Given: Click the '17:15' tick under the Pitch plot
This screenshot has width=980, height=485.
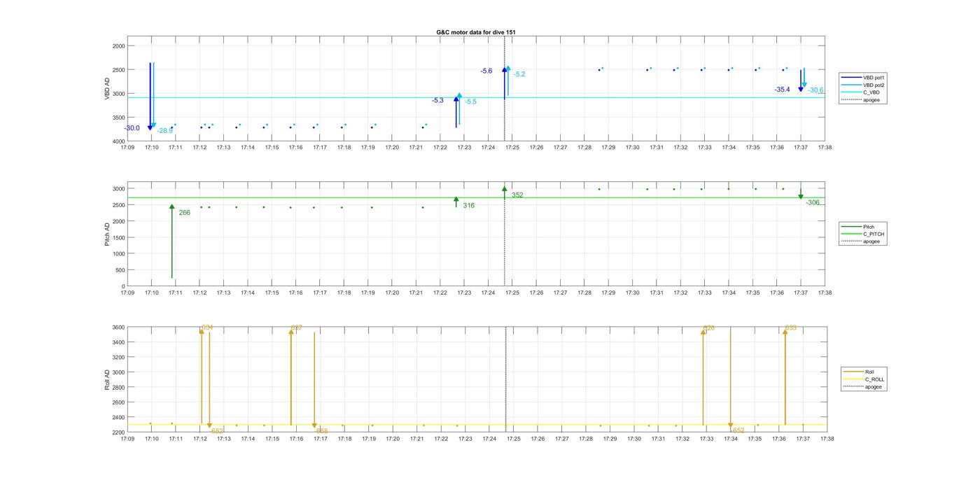Looking at the screenshot, I should pos(272,293).
